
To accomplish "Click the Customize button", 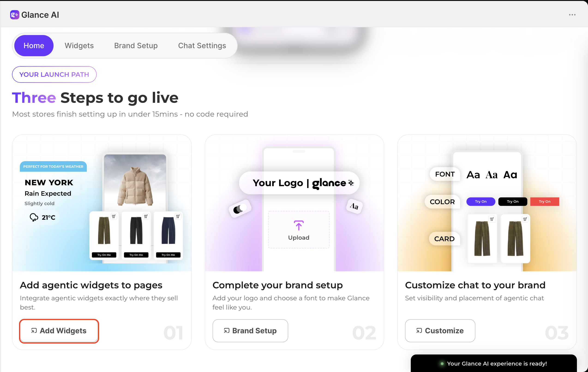I will (440, 331).
